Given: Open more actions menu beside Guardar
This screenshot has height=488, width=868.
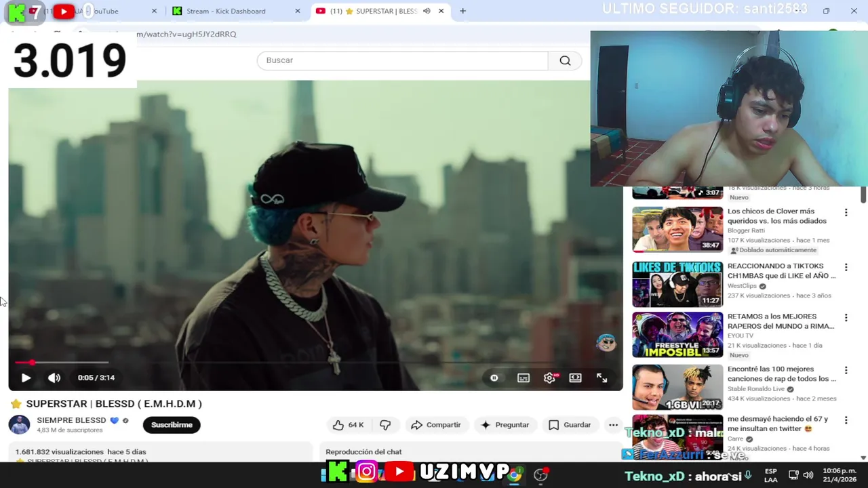Looking at the screenshot, I should point(613,425).
